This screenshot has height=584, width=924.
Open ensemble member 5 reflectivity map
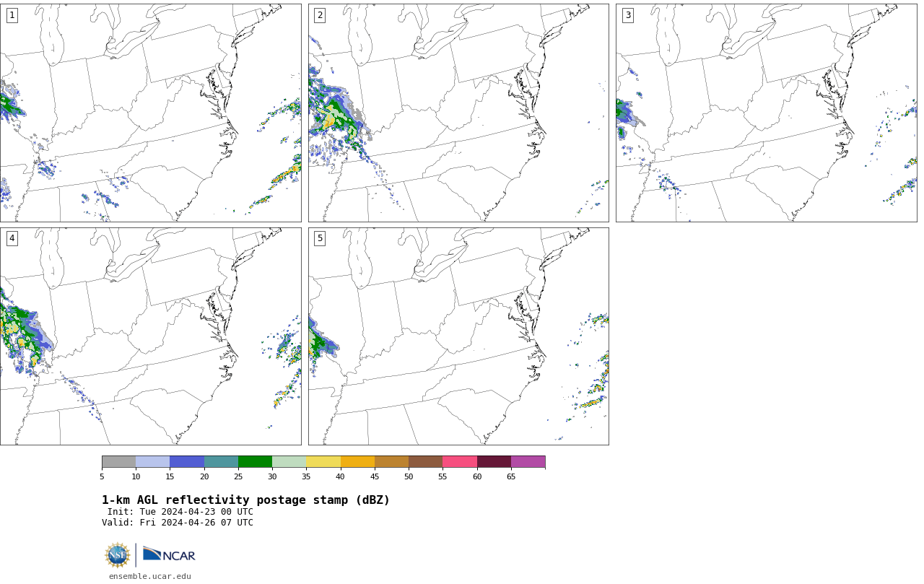click(458, 336)
